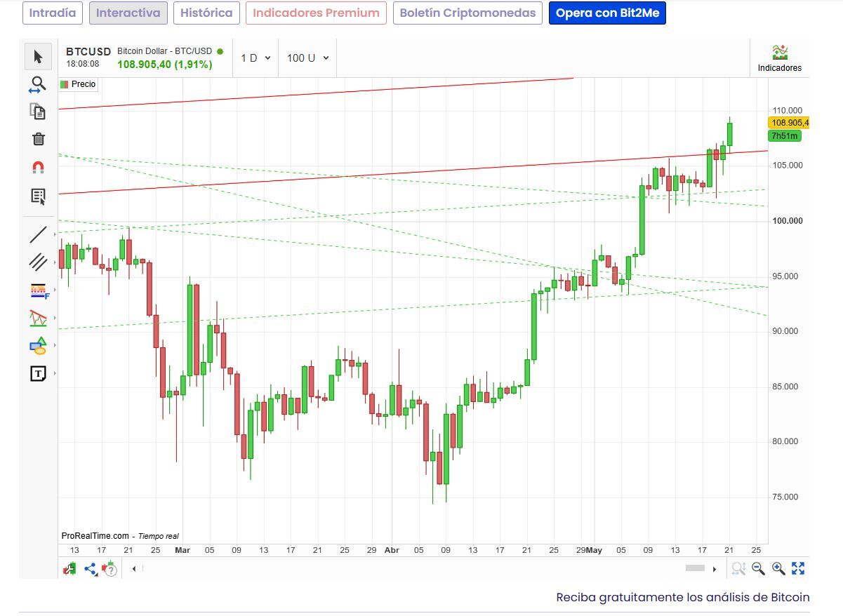843x616 pixels.
Task: Select the text annotation tool
Action: 38,374
